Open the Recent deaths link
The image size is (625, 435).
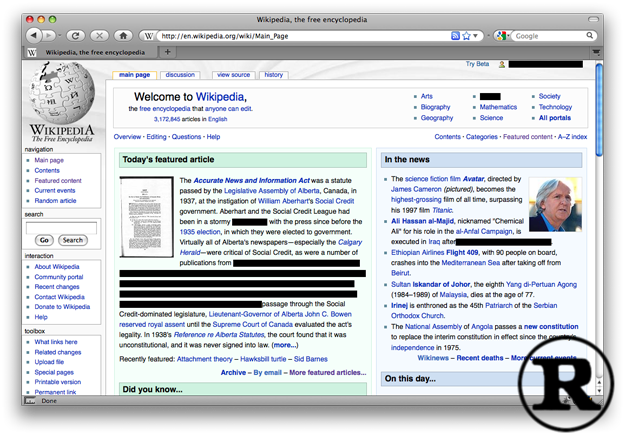tap(480, 358)
